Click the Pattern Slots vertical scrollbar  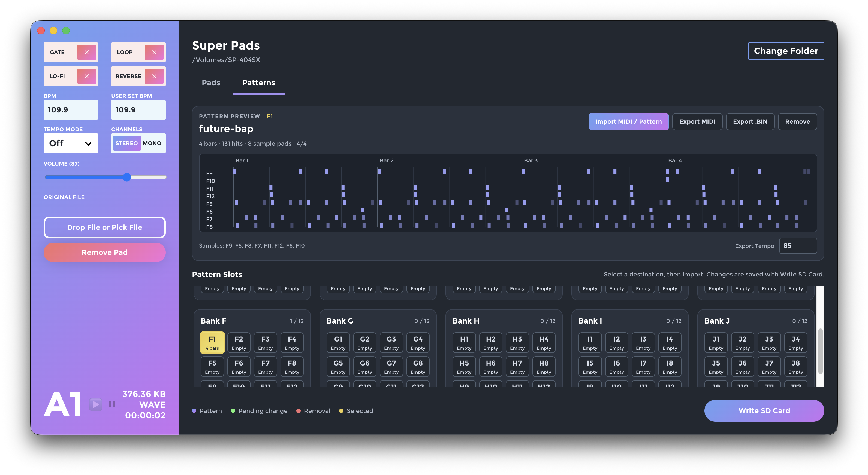click(x=820, y=351)
